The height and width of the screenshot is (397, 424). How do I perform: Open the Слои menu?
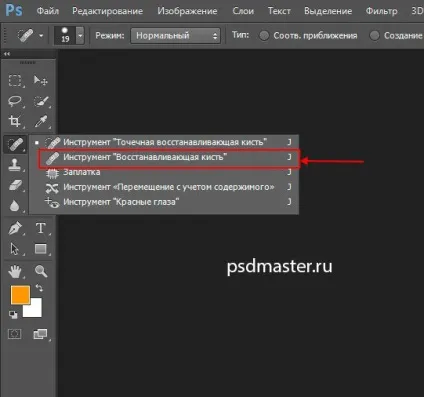coord(243,11)
